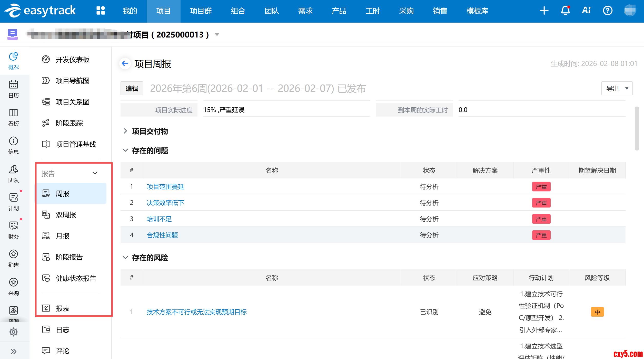Viewport: 644px width, 359px height.
Task: Click the AI assistant icon
Action: pyautogui.click(x=586, y=11)
